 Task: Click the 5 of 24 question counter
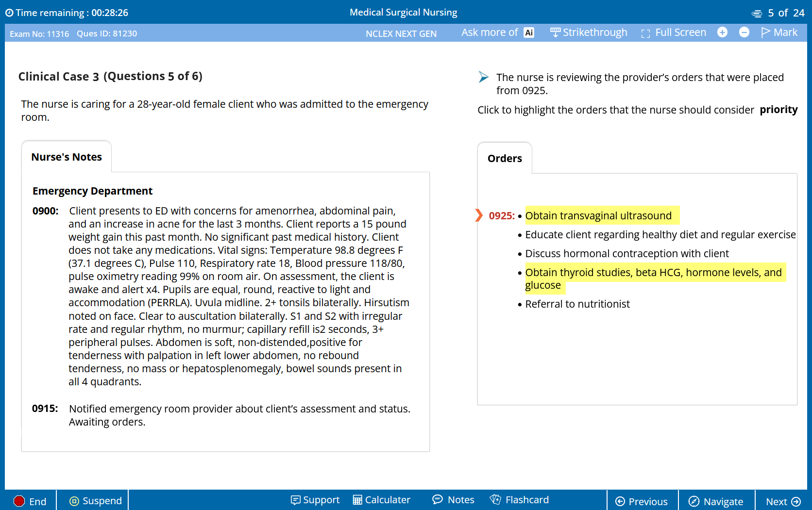[786, 13]
